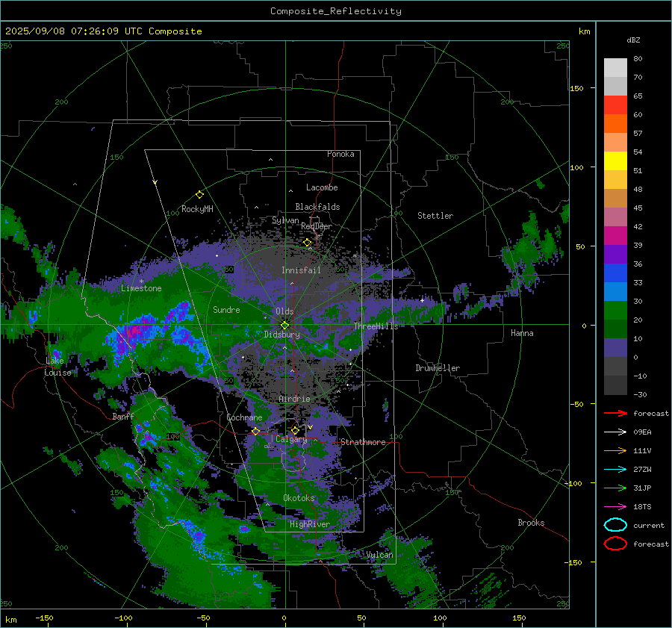672x628 pixels.
Task: Click the Airdrie city label
Action: coord(294,399)
